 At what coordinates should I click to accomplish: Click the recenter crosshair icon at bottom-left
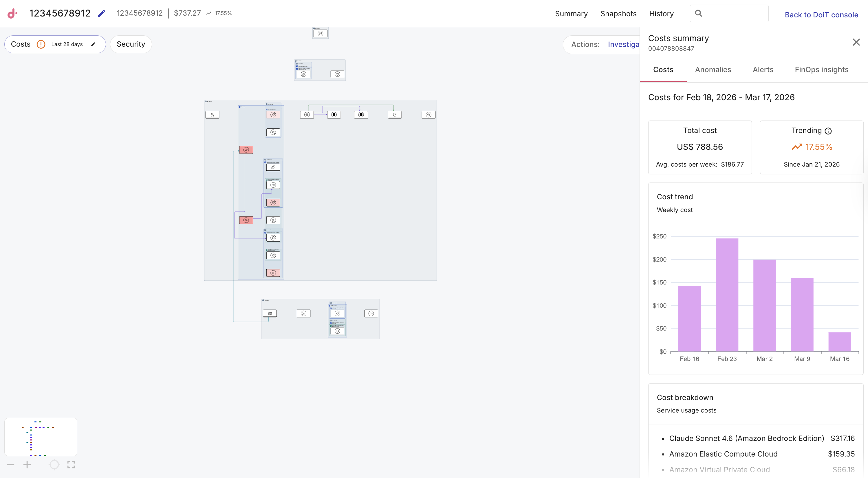click(x=54, y=464)
